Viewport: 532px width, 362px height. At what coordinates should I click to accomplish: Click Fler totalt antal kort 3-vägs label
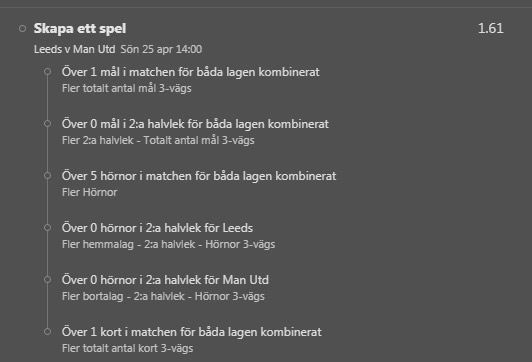128,348
